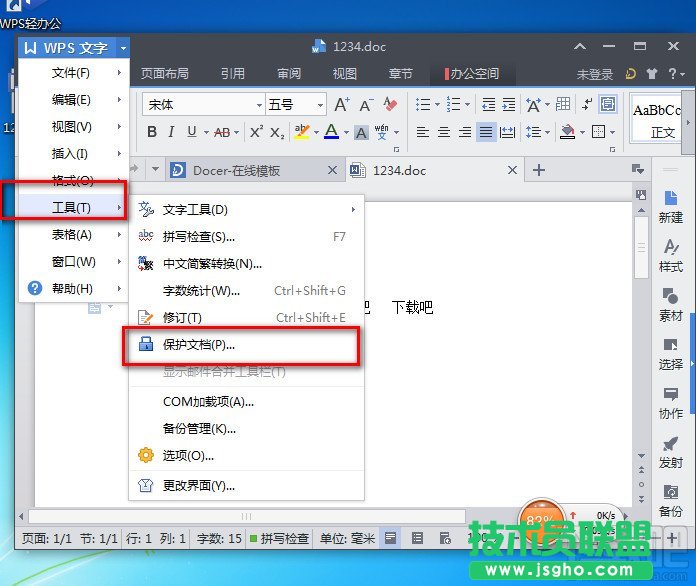The image size is (696, 586).
Task: Open 窗口(W) menu
Action: click(x=74, y=261)
